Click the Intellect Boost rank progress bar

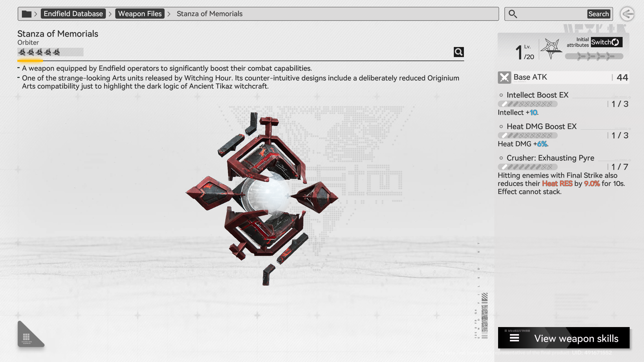tap(528, 104)
